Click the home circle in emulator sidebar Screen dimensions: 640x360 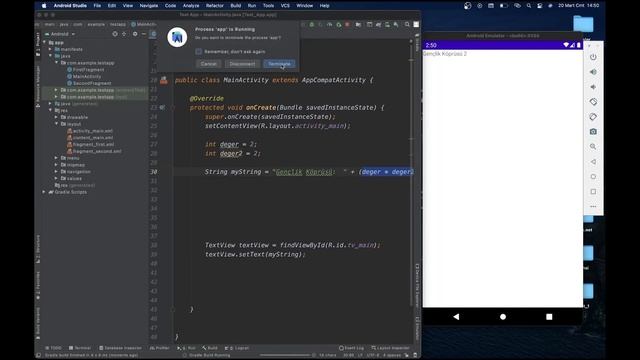[x=593, y=176]
